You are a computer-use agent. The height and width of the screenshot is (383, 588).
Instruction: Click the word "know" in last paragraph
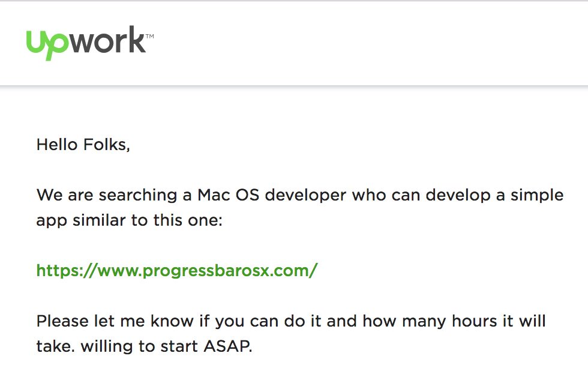click(172, 321)
